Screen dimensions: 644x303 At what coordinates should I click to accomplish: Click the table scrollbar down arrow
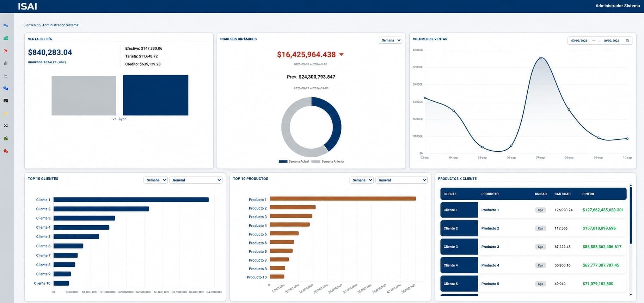click(x=631, y=295)
